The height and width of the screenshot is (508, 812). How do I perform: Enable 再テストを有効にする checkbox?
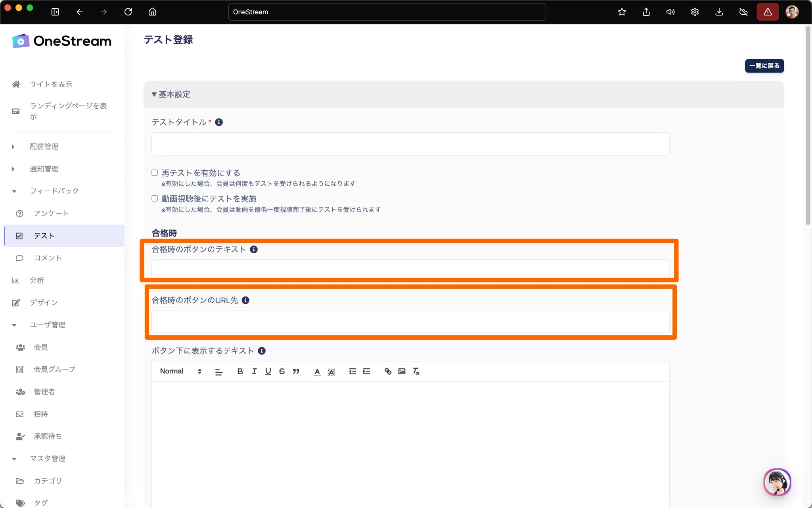pos(155,173)
